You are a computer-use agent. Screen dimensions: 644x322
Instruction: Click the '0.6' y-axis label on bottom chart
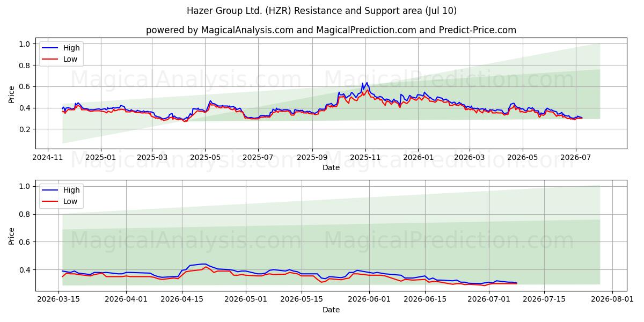coord(26,242)
